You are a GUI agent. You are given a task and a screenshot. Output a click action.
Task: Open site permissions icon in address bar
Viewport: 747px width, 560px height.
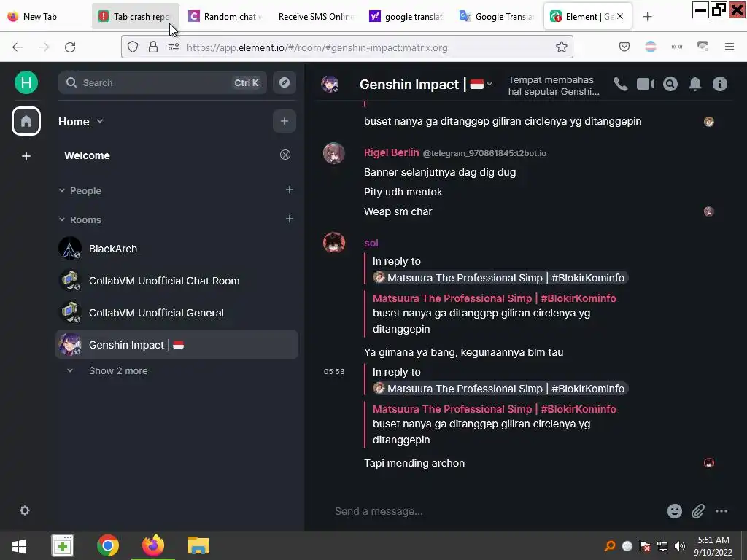[174, 47]
